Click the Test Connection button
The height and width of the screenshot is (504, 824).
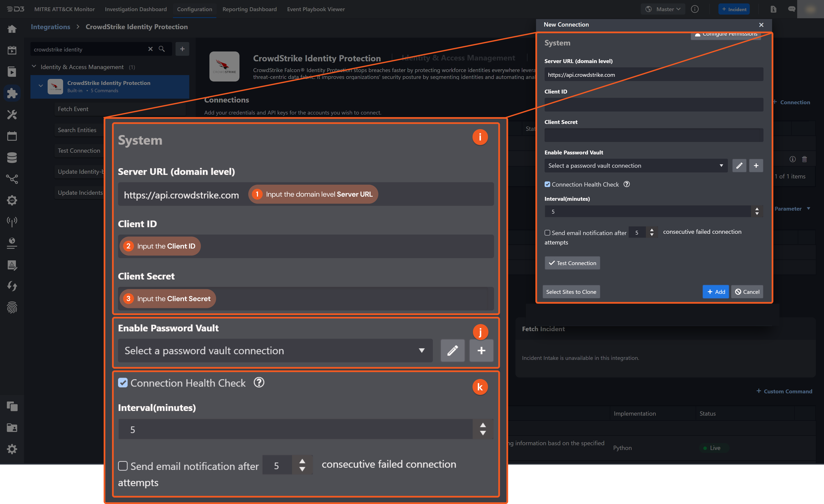point(572,263)
